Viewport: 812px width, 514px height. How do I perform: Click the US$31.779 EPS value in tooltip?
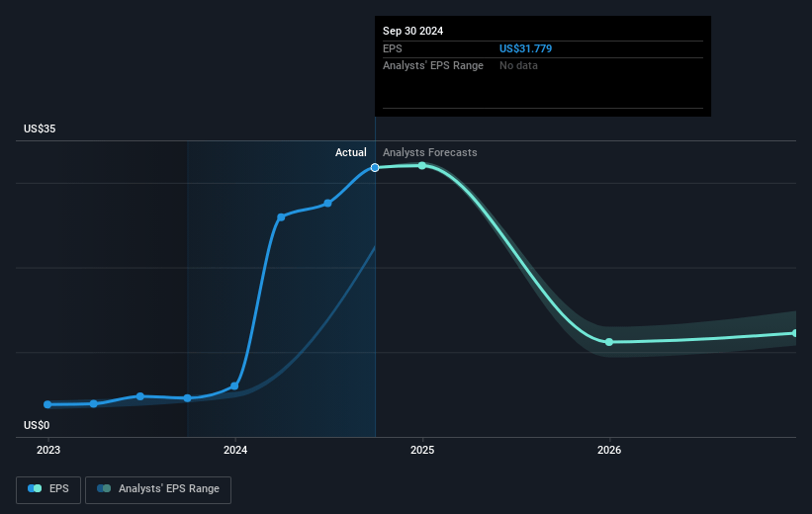525,48
